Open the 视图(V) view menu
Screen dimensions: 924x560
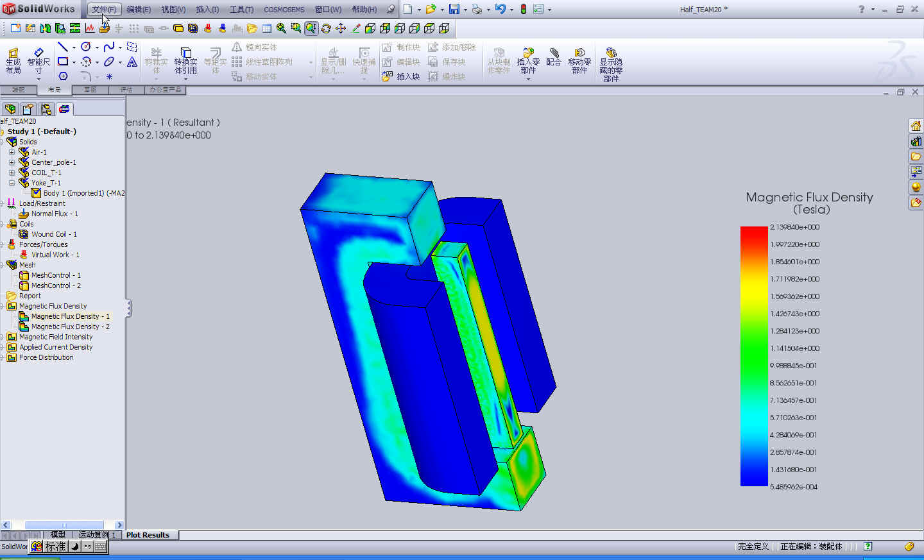point(173,9)
